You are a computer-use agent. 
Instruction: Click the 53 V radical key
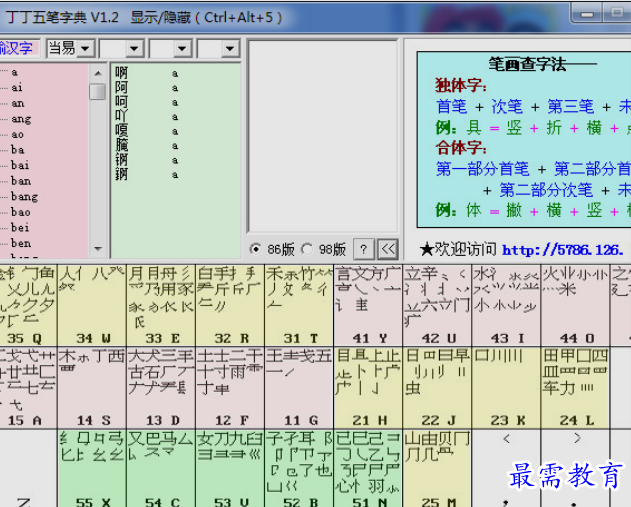230,468
